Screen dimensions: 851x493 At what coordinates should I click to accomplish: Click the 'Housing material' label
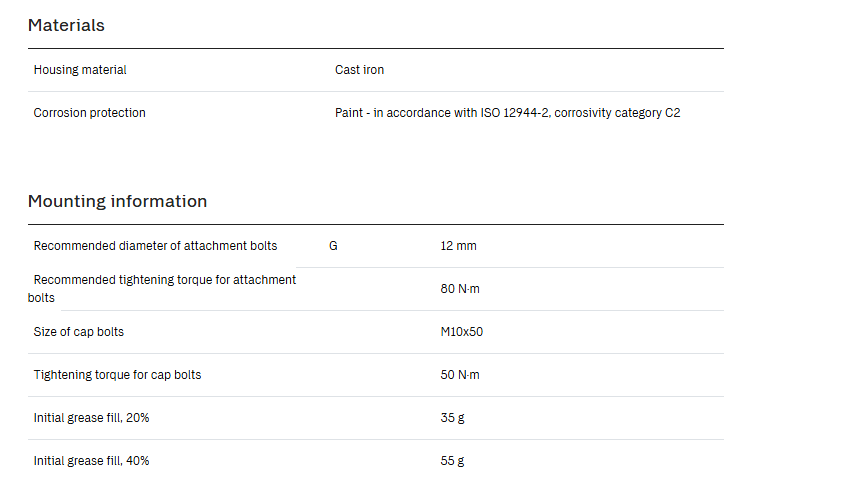click(80, 69)
